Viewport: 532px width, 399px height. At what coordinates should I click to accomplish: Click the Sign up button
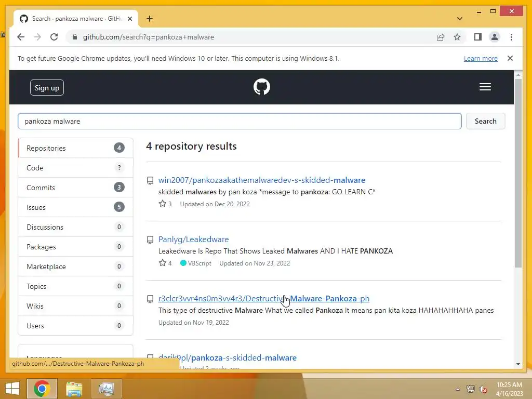pos(47,87)
